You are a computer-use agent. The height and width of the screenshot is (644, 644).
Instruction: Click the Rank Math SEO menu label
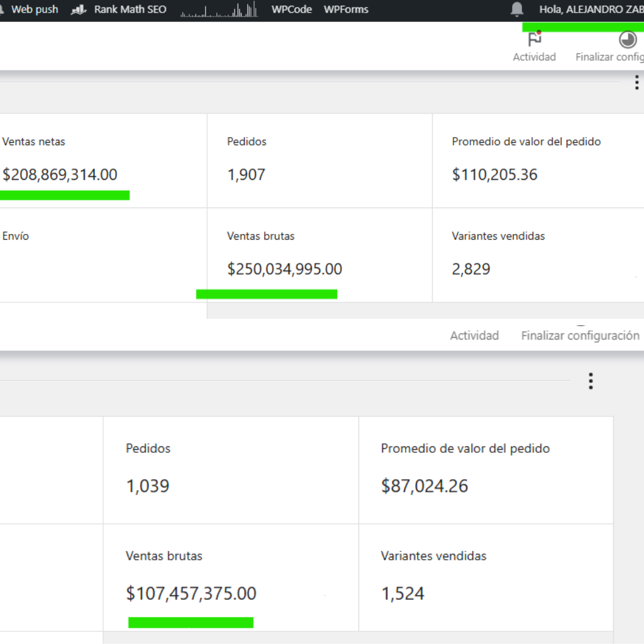(130, 9)
